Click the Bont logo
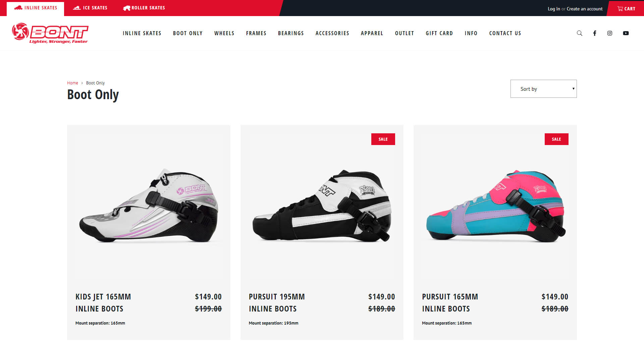The height and width of the screenshot is (345, 644). click(x=50, y=33)
